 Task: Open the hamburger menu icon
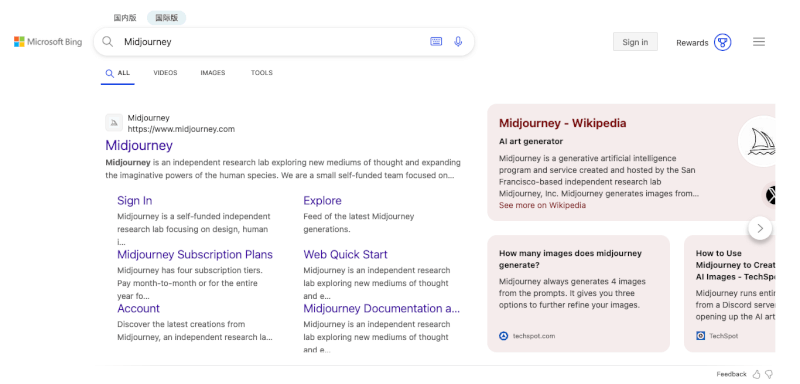pos(759,42)
